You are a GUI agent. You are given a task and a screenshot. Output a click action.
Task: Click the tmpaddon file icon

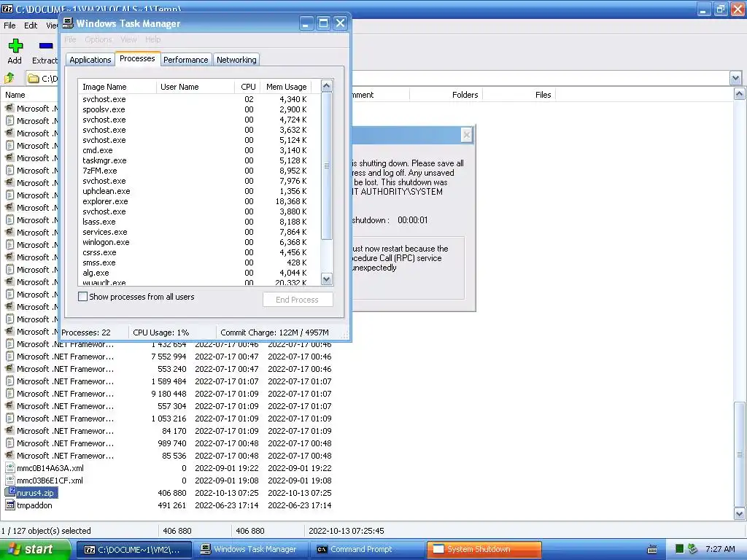click(x=10, y=505)
